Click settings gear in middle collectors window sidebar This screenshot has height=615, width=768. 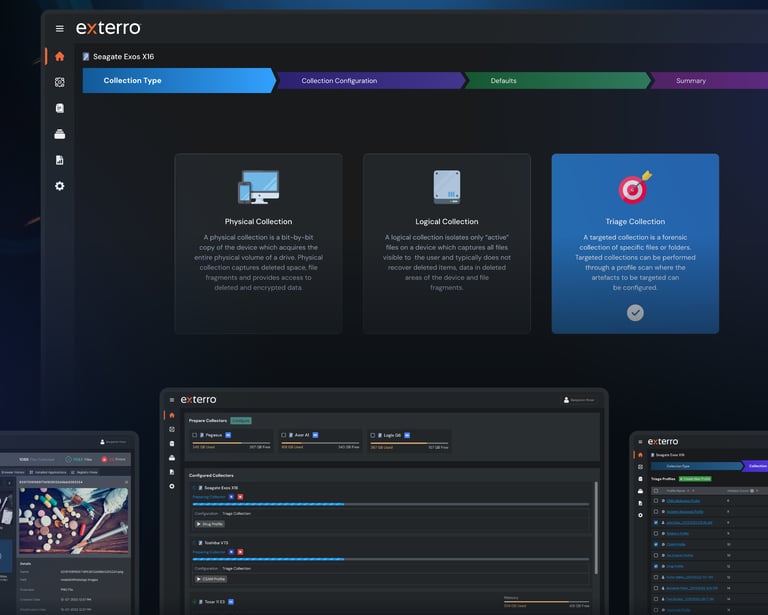coord(172,486)
